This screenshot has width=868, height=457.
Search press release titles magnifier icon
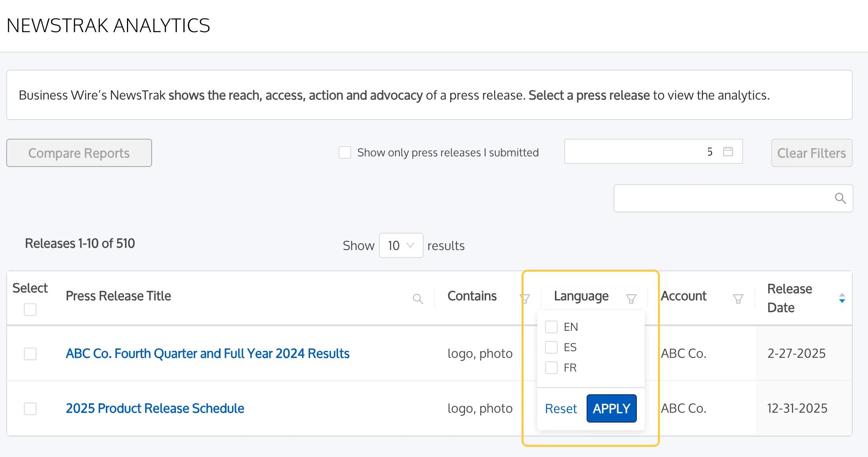(x=418, y=299)
